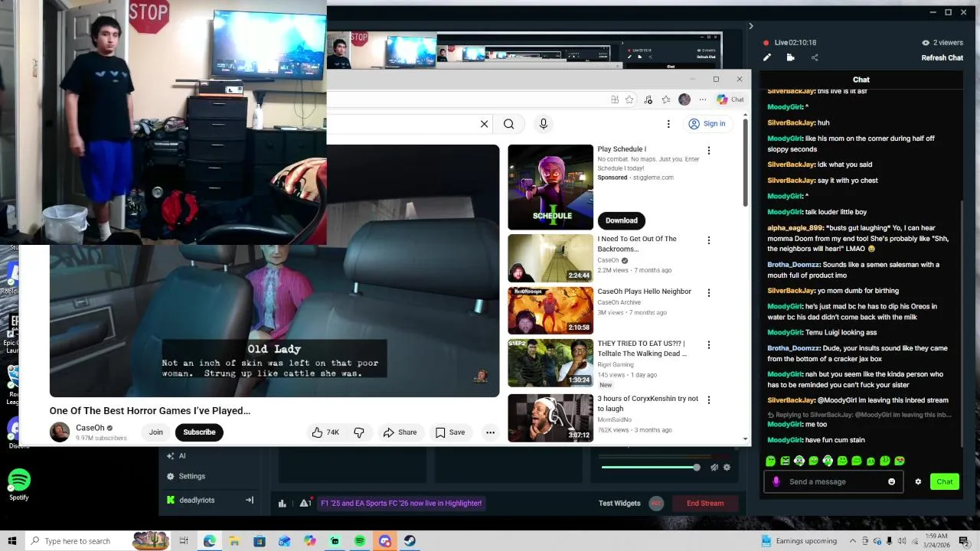Click Test Widgets in Streamlabs
The image size is (980, 551).
point(619,503)
